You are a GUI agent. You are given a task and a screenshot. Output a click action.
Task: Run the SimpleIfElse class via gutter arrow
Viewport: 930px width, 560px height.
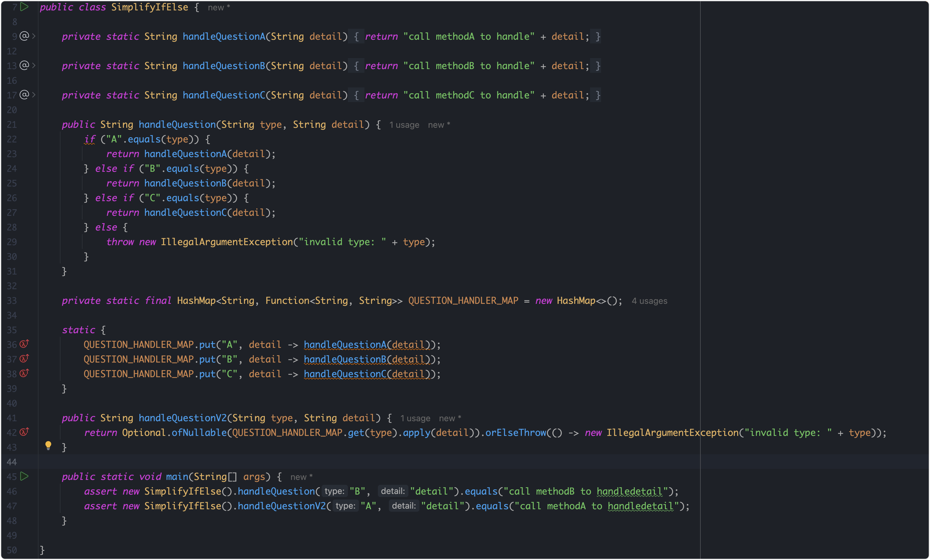(x=24, y=7)
